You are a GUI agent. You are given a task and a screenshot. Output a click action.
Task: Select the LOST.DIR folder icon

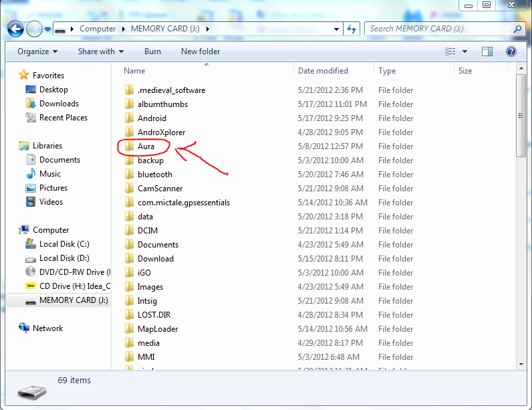(x=129, y=314)
